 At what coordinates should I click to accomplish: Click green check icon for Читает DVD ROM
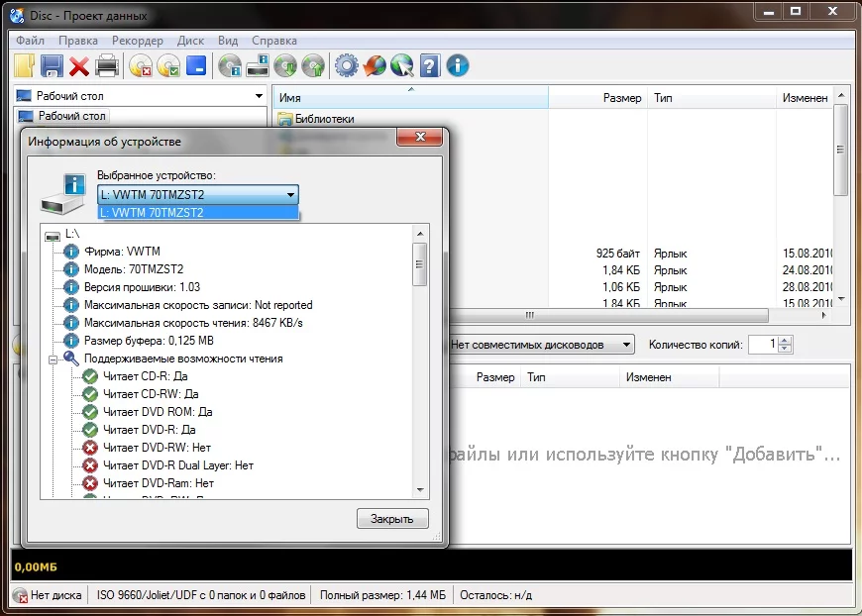point(90,412)
